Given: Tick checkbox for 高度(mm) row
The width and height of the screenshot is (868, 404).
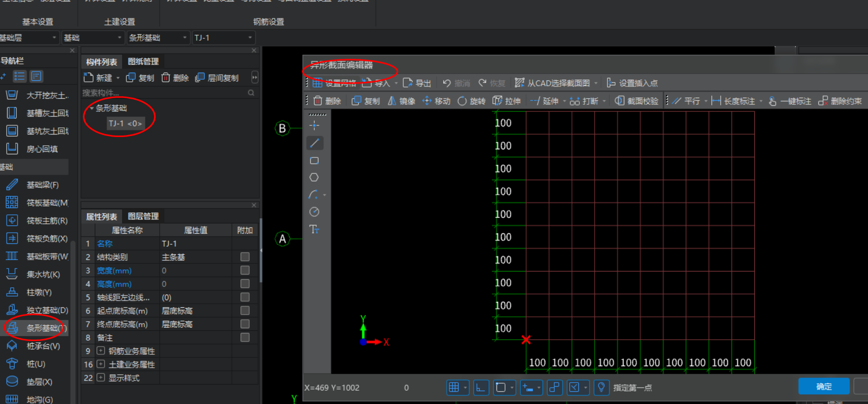Looking at the screenshot, I should pyautogui.click(x=245, y=283).
